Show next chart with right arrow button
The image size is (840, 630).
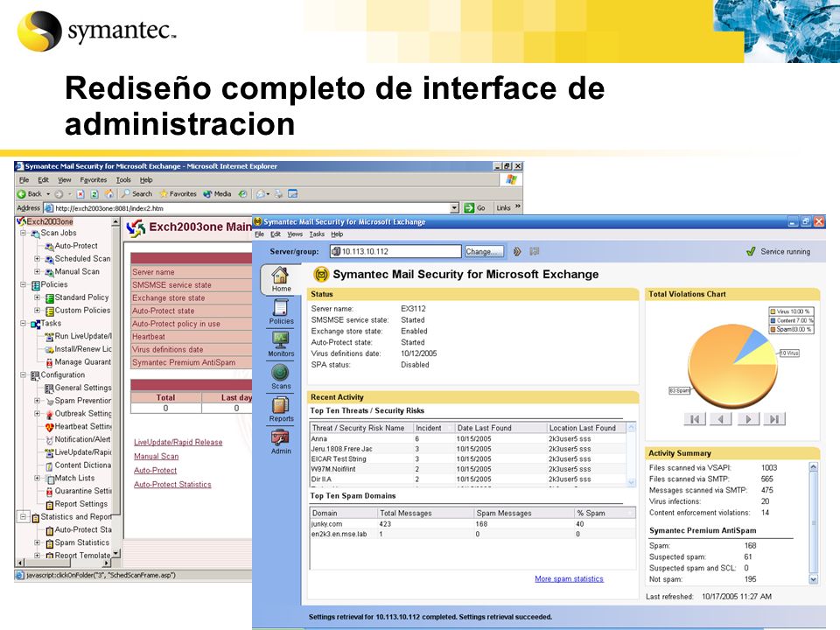748,419
